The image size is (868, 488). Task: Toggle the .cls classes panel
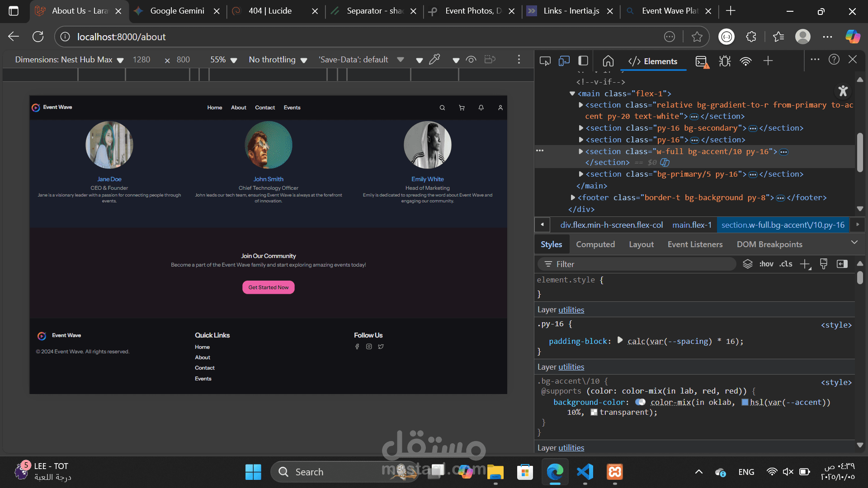pyautogui.click(x=786, y=264)
